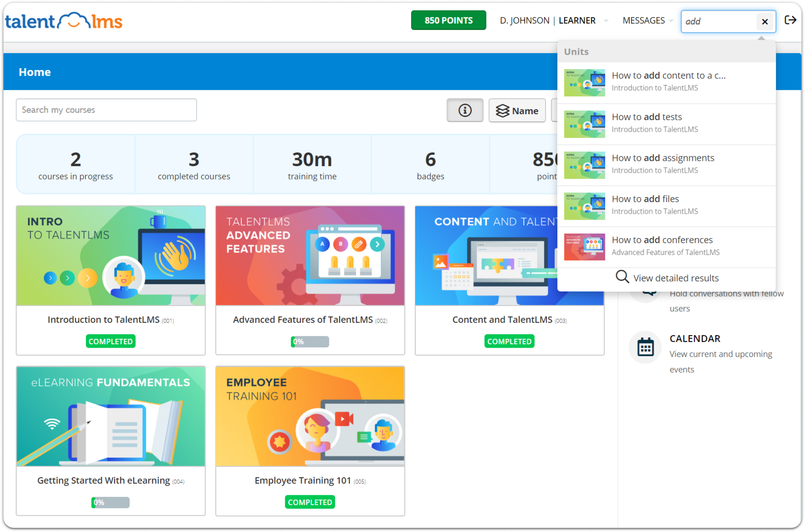Viewport: 805px width, 532px height.
Task: Click COMPLETED badge under Introduction to TalentLMS
Action: click(111, 341)
